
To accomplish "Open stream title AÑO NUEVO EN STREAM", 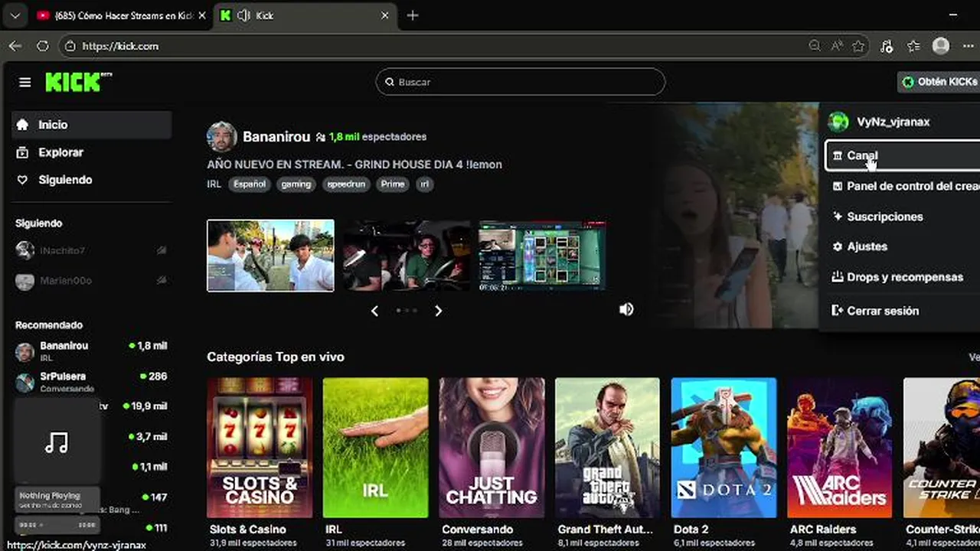I will tap(354, 165).
